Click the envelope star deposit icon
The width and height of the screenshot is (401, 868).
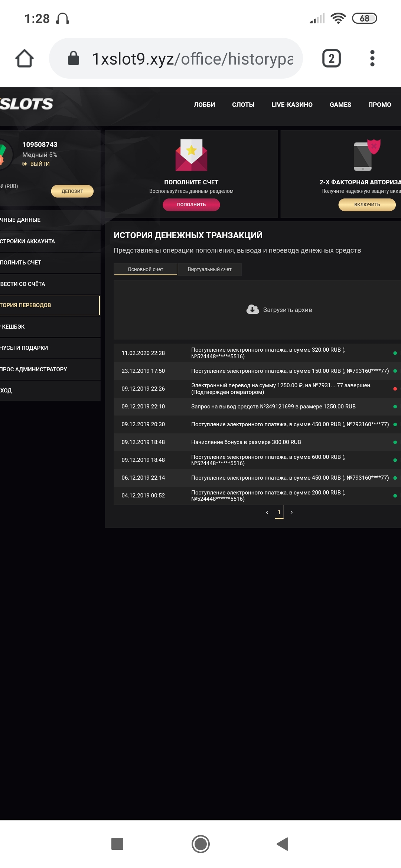[191, 155]
